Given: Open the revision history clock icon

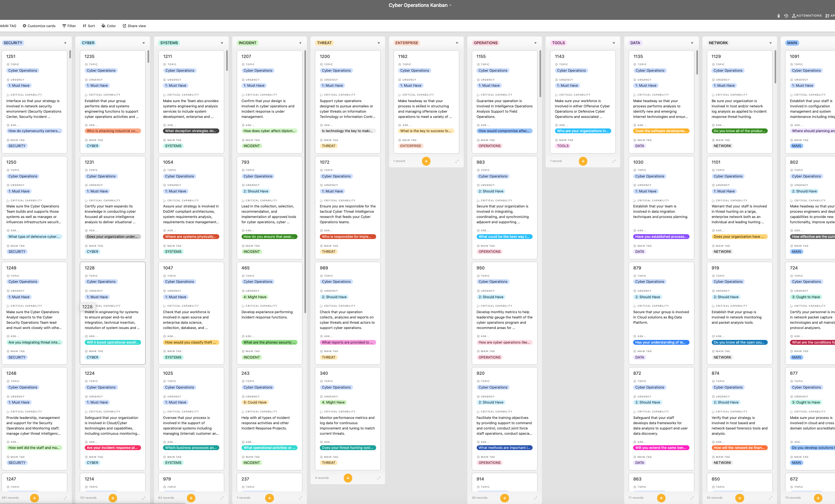Looking at the screenshot, I should coord(786,16).
